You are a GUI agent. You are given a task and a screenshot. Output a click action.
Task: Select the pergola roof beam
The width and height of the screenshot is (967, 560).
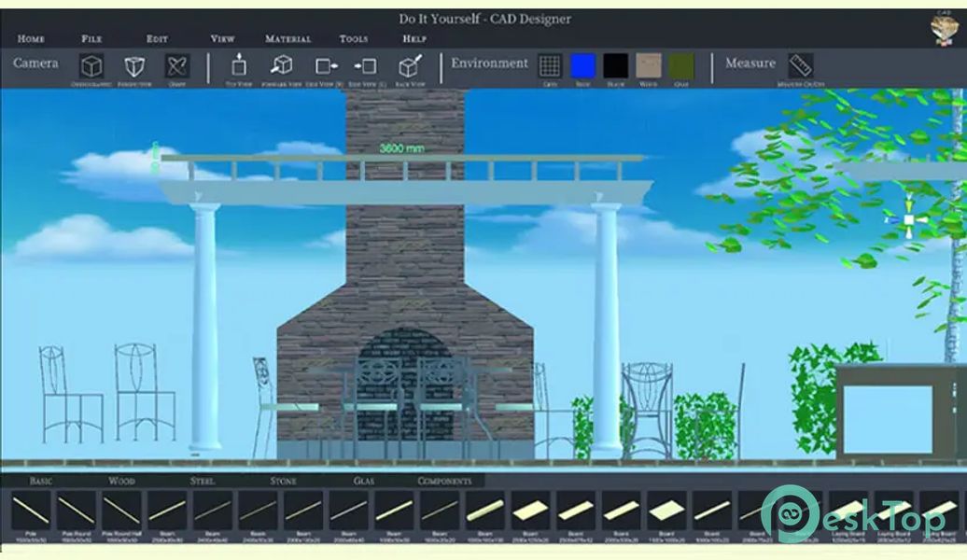click(x=407, y=192)
